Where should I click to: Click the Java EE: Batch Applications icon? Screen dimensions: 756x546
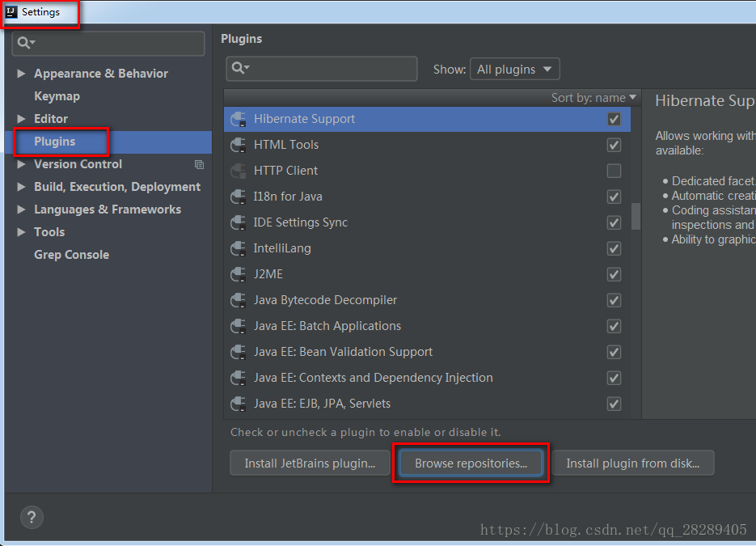point(239,326)
